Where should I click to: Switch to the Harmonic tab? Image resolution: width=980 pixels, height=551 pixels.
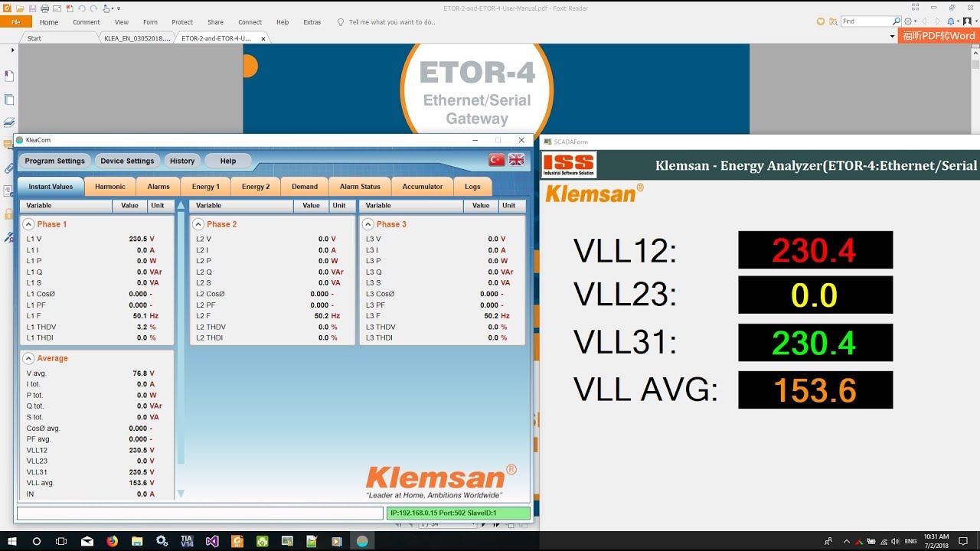(110, 187)
